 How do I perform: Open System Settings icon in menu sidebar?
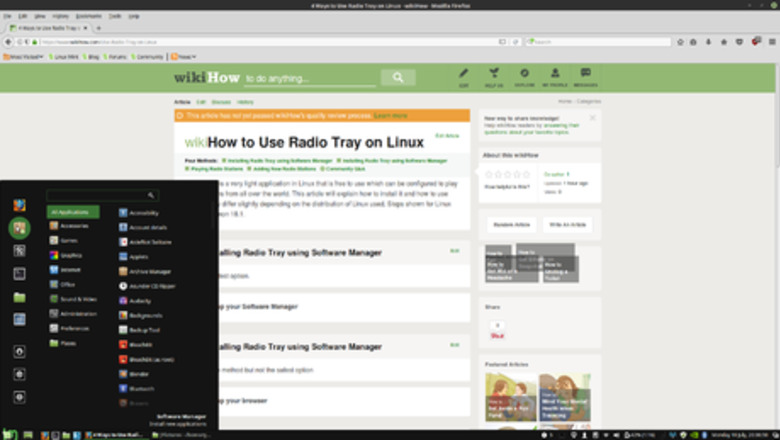tap(19, 251)
